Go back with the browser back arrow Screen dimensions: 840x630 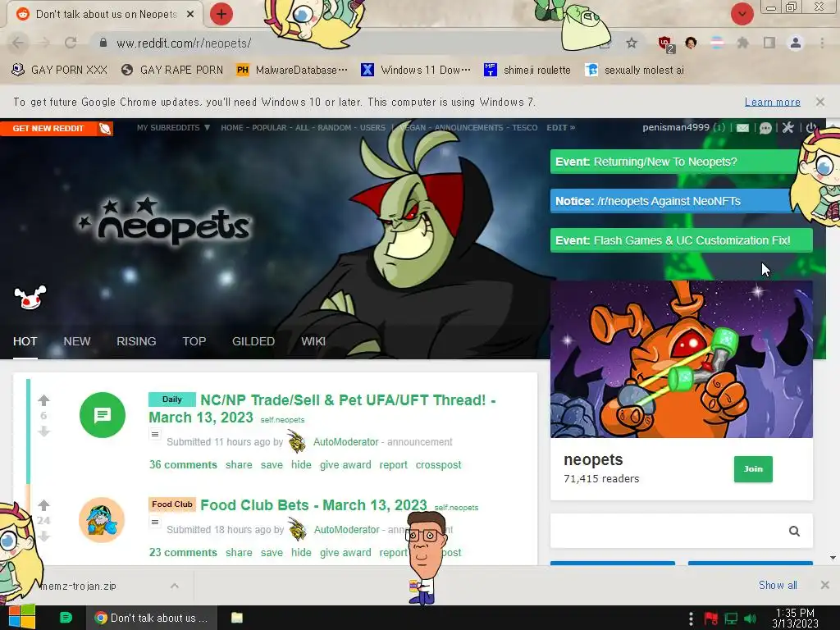click(18, 43)
